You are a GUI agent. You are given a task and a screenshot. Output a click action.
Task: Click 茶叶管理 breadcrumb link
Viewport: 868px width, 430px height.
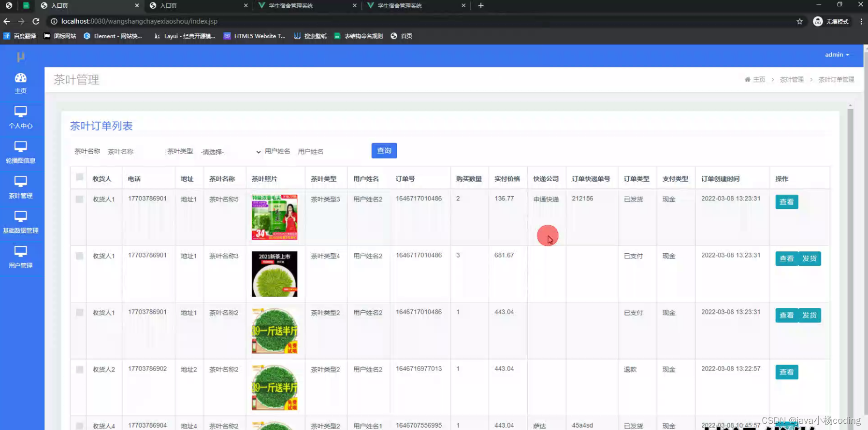tap(792, 79)
